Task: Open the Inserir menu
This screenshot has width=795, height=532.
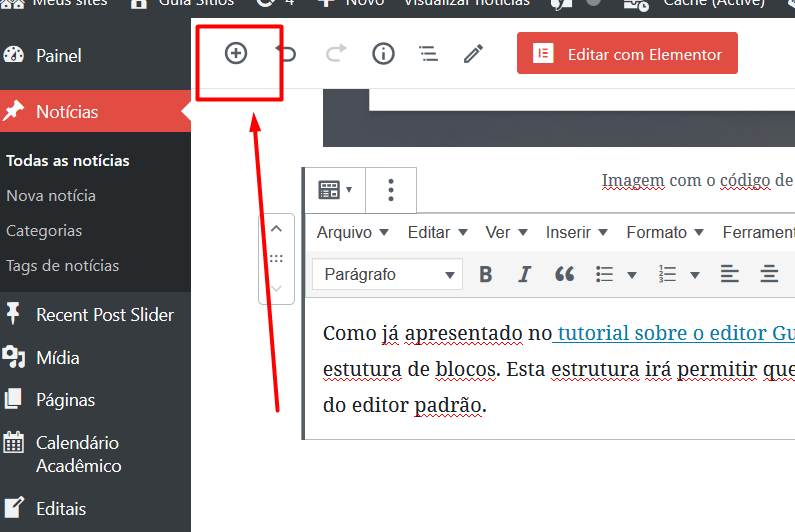Action: [x=576, y=232]
